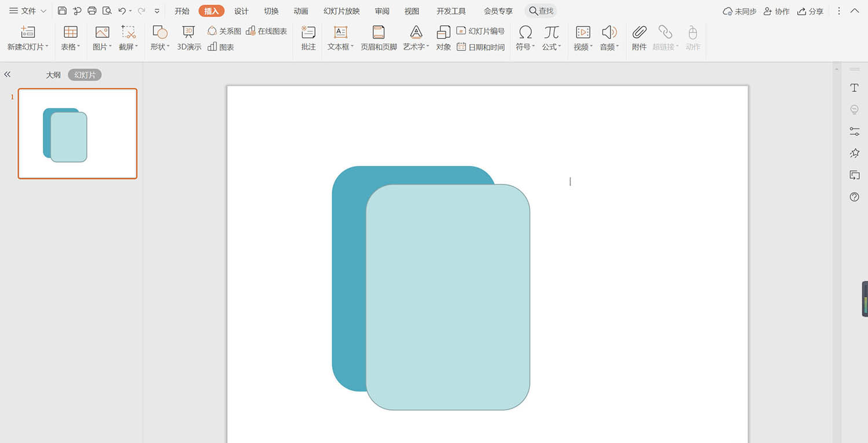Viewport: 868px width, 443px height.
Task: Select slide 1 thumbnail in panel
Action: (78, 134)
